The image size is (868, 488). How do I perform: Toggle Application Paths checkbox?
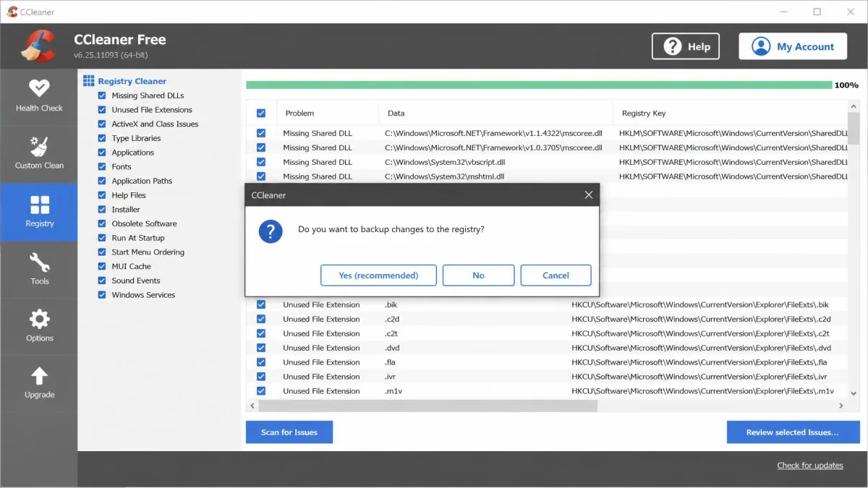tap(102, 181)
